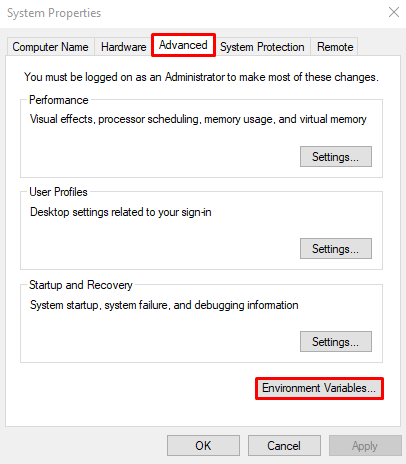Image resolution: width=406 pixels, height=464 pixels.
Task: Confirm the dialog with OK
Action: click(x=203, y=445)
